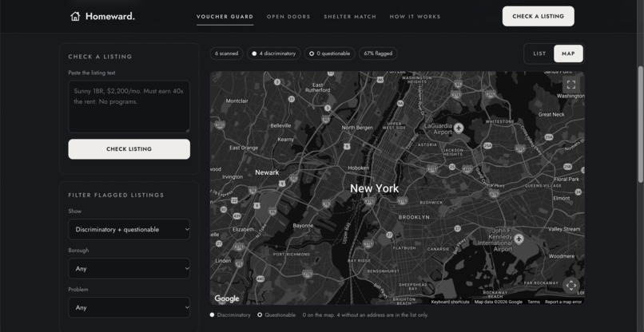Viewport: 644px width, 332px height.
Task: Focus the paste listing text area
Action: [129, 107]
